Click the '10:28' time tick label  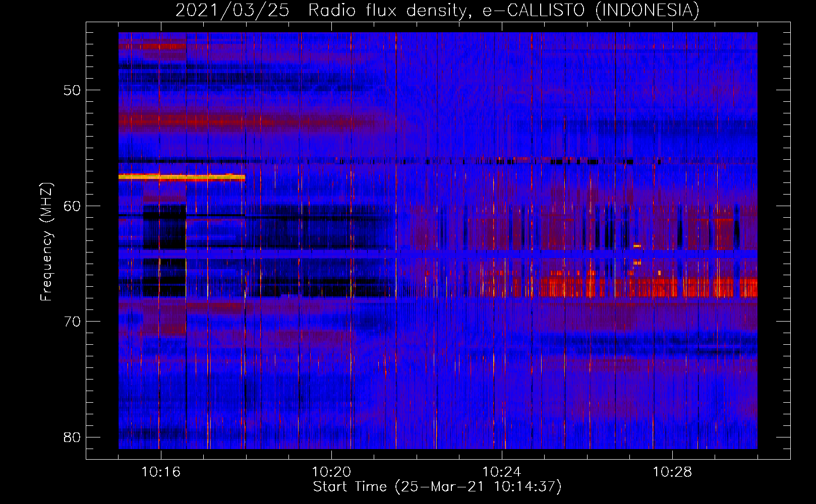click(x=672, y=472)
